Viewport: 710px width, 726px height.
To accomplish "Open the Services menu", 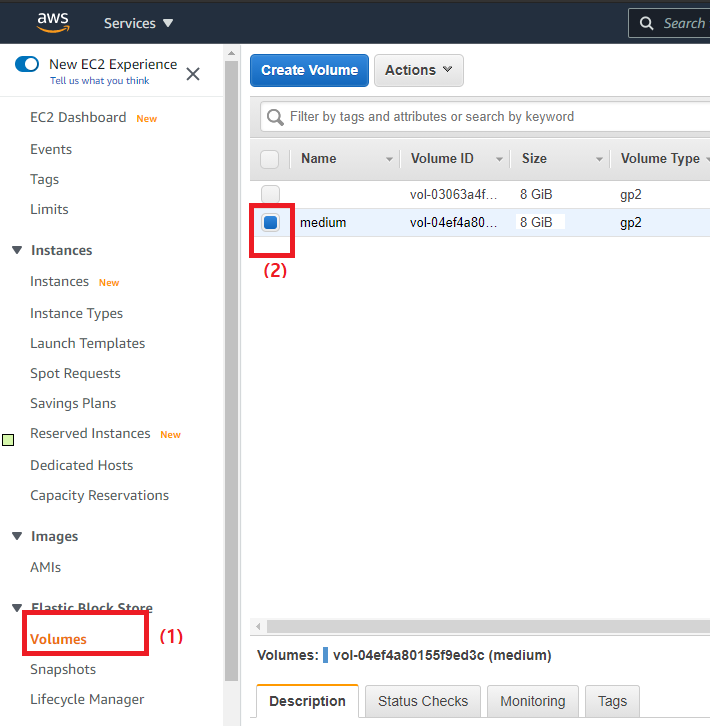I will 138,23.
